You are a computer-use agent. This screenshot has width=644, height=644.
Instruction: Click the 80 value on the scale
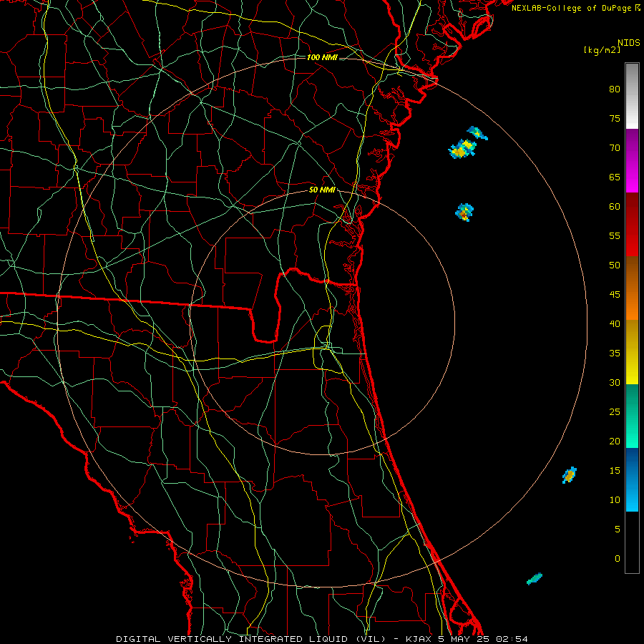(x=615, y=89)
